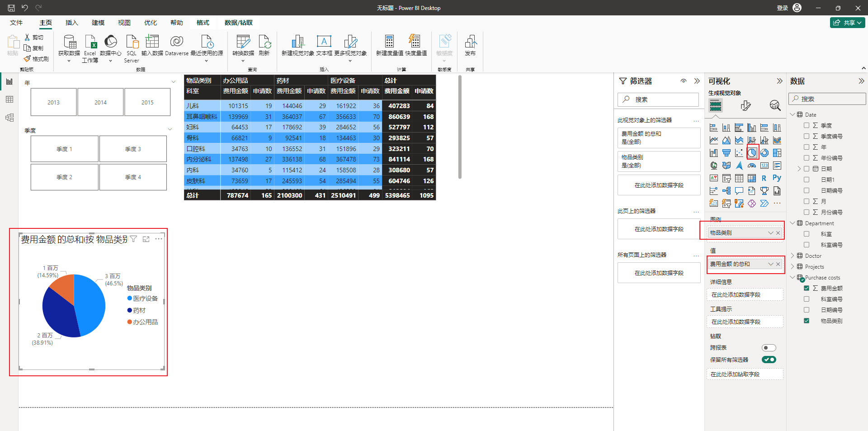
Task: Remove 物品类别 field with its X
Action: click(778, 232)
